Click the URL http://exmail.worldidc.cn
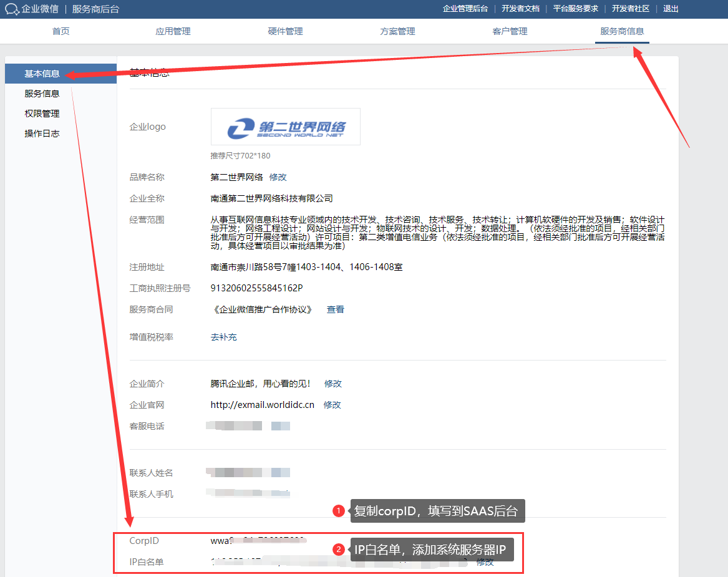Screen dimensions: 728x577 pyautogui.click(x=263, y=405)
